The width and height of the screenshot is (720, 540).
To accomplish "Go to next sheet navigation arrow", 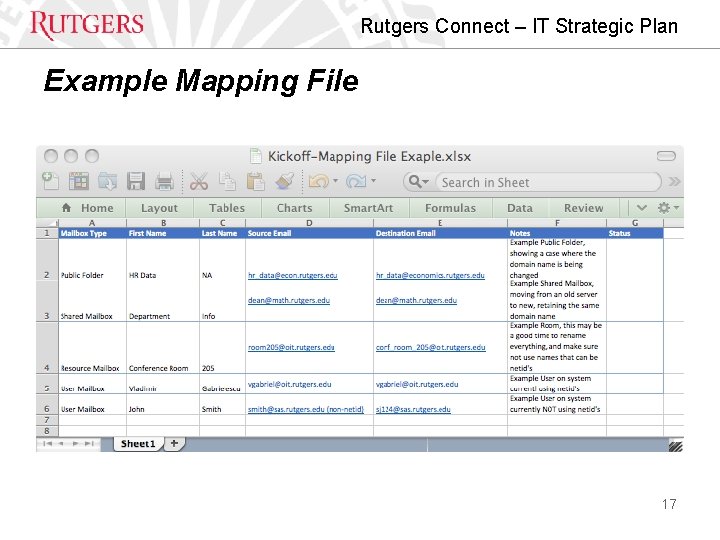I will click(75, 444).
